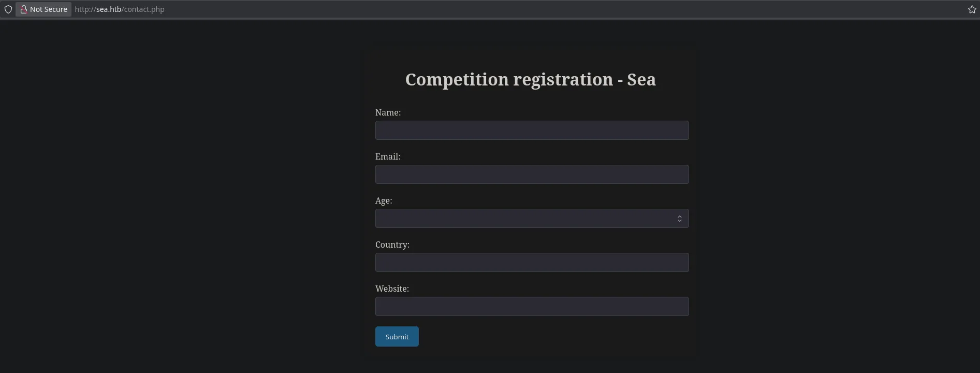This screenshot has height=373, width=980.
Task: Focus the Website input field
Action: pyautogui.click(x=532, y=307)
